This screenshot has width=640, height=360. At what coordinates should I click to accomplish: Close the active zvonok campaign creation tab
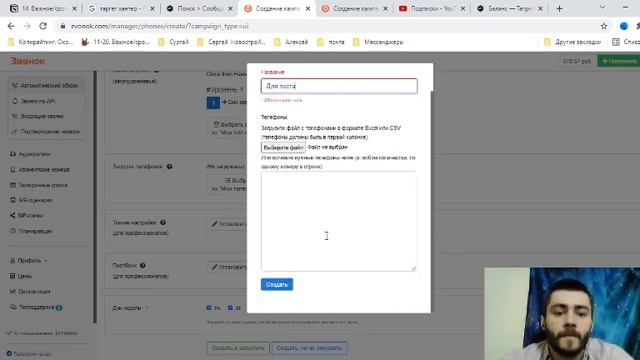pos(308,9)
